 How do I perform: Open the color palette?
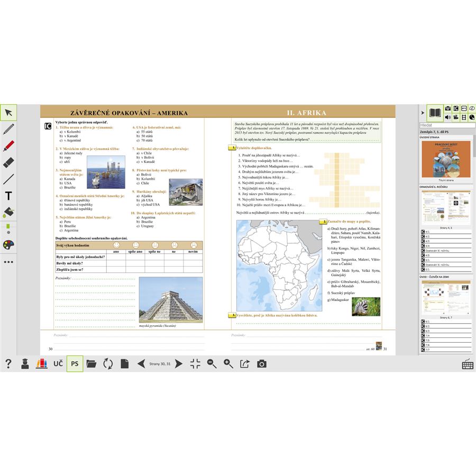point(8,245)
